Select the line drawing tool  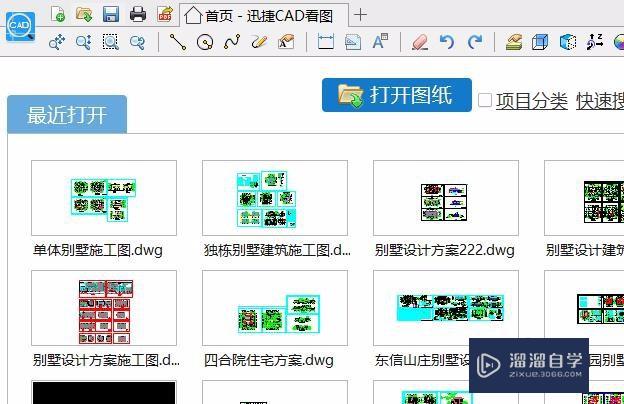pyautogui.click(x=178, y=42)
